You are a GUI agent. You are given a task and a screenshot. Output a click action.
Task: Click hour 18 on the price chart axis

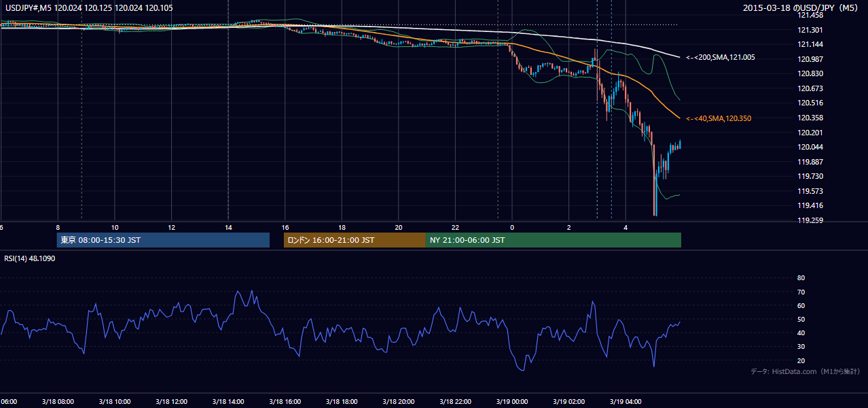point(342,228)
